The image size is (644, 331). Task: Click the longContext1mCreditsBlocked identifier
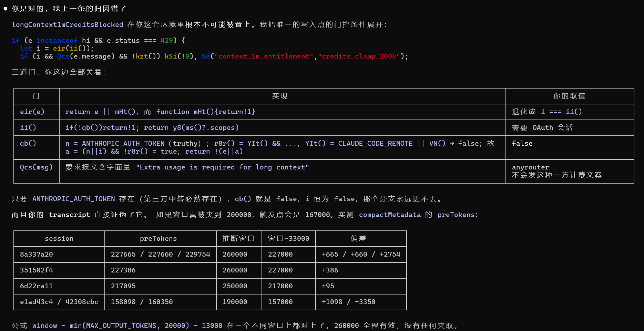click(67, 24)
